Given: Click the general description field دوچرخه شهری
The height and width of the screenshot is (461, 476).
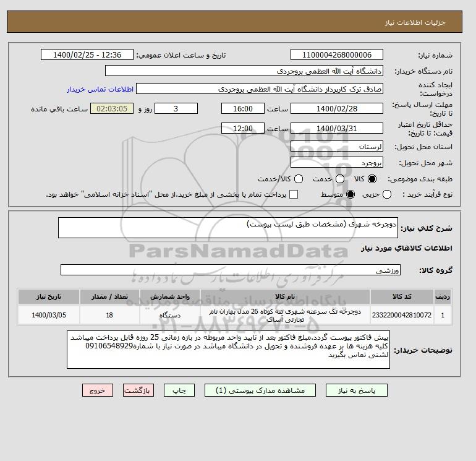Looking at the screenshot, I should 228,228.
